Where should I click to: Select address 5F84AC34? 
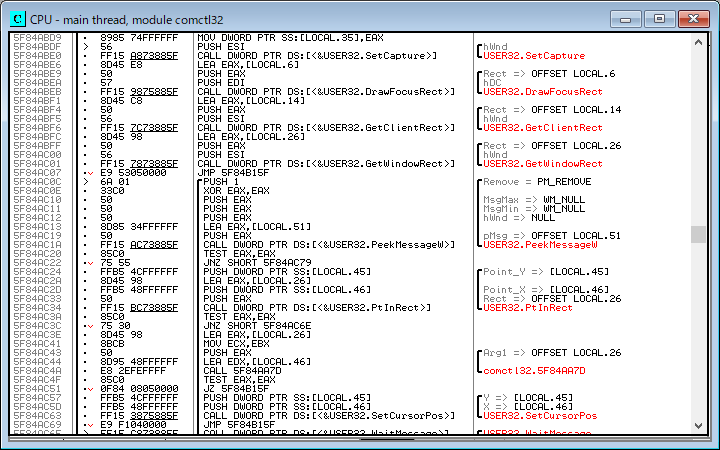(x=37, y=308)
